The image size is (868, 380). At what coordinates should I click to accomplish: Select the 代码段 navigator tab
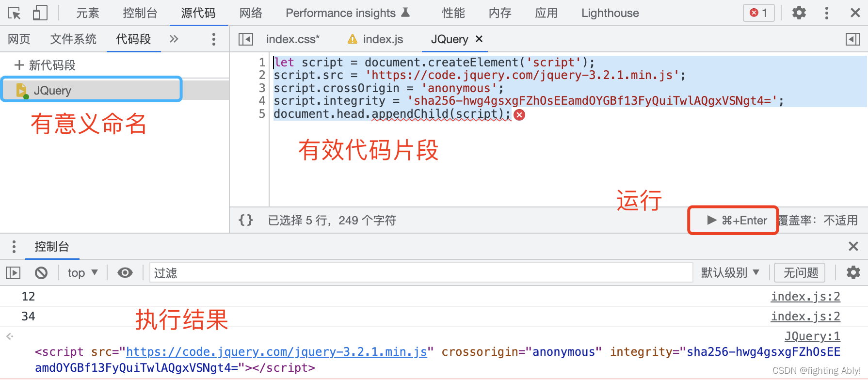point(133,39)
